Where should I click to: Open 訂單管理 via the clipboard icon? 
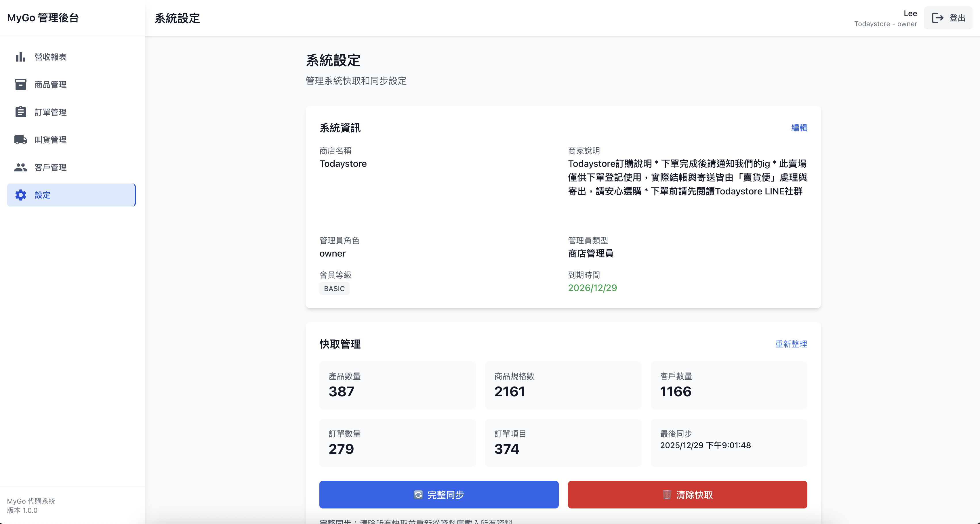pos(20,112)
